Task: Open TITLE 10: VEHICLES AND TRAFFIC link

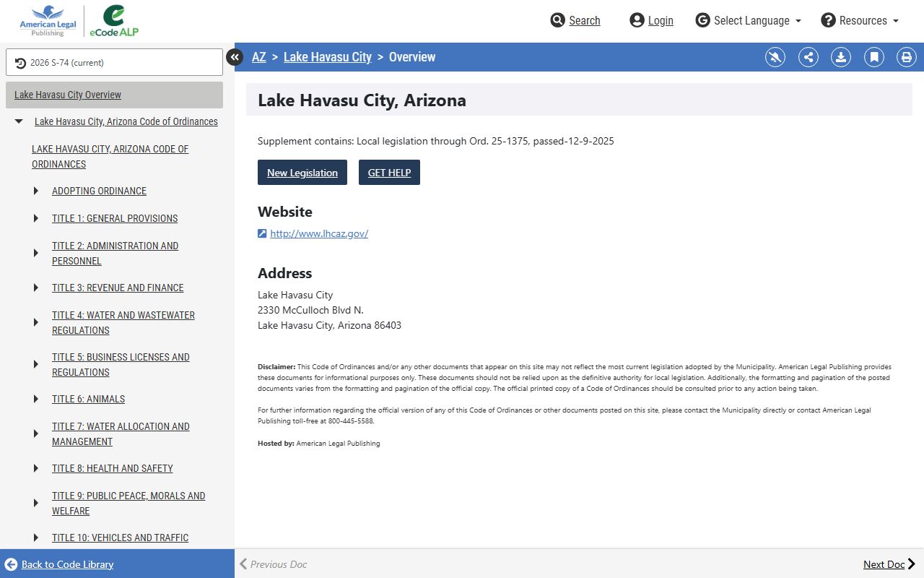Action: click(x=120, y=538)
